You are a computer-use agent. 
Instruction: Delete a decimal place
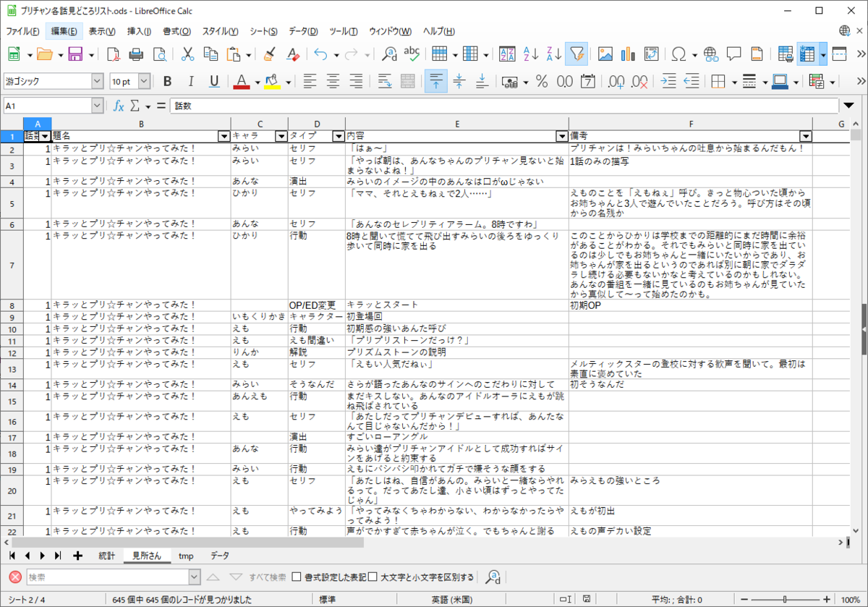coord(639,81)
